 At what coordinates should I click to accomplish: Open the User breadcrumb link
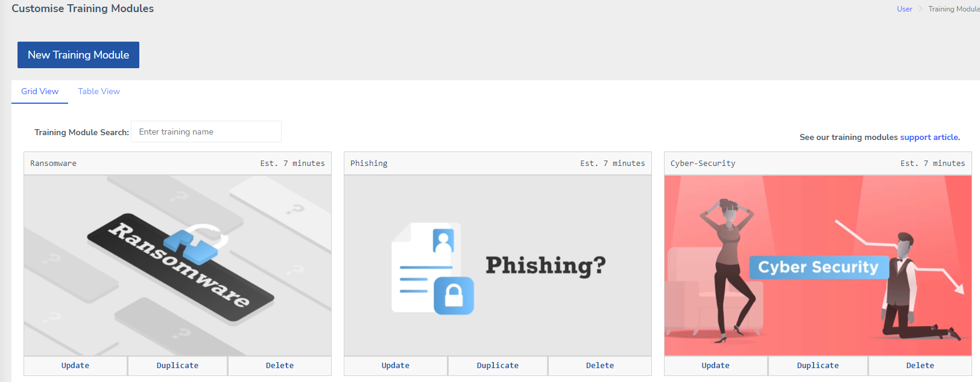[x=904, y=9]
